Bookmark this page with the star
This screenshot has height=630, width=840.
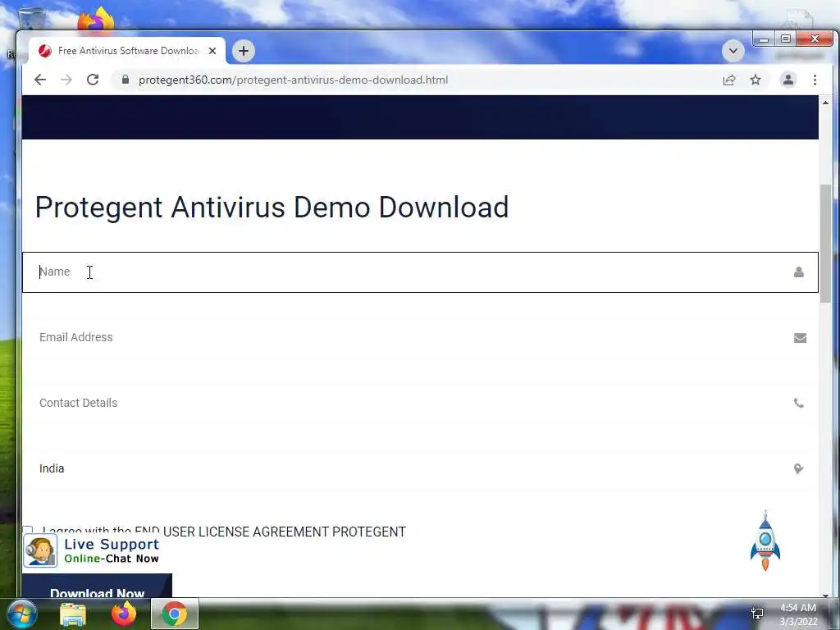coord(756,80)
